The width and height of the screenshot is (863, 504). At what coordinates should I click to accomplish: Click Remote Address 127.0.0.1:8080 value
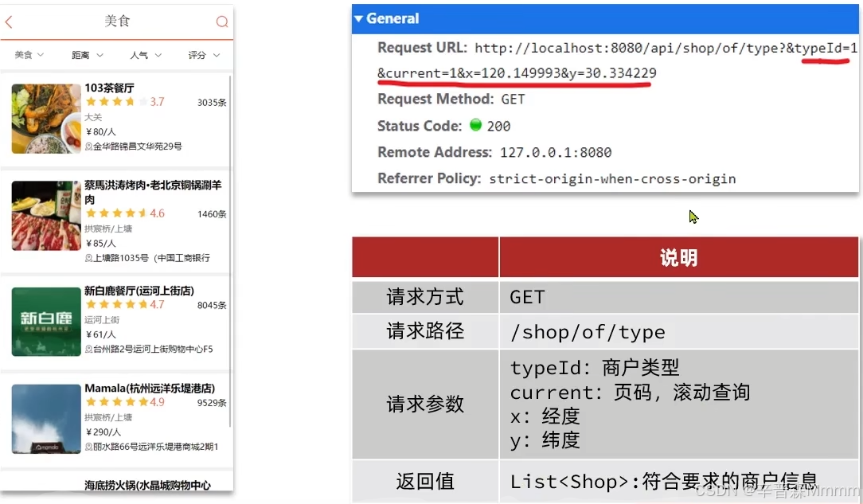tap(556, 152)
